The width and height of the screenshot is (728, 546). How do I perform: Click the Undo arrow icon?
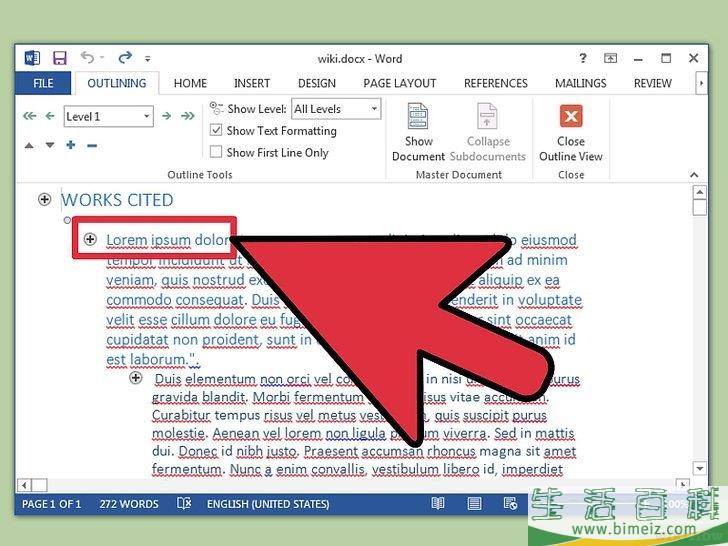pos(87,57)
